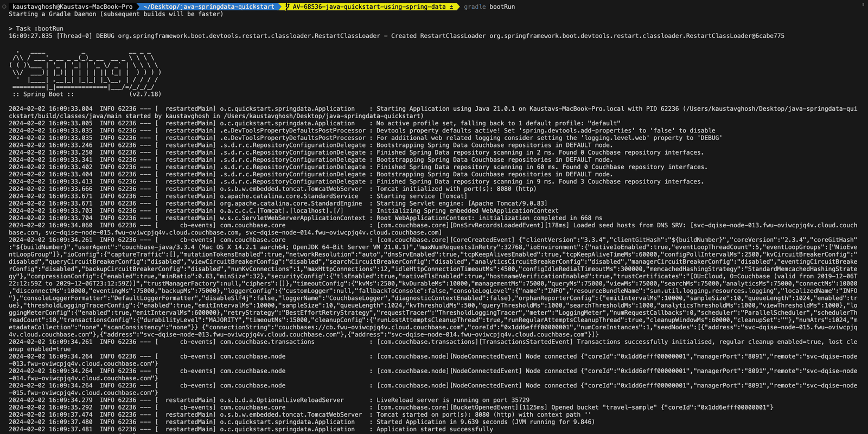Click 'Tomcat started on port(s): 8080' message
The height and width of the screenshot is (434, 868).
[483, 414]
